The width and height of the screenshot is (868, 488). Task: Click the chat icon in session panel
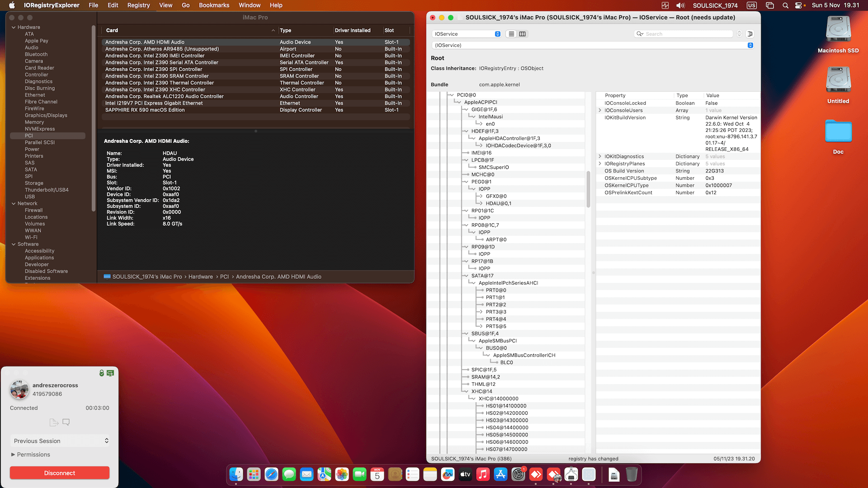[x=66, y=422]
